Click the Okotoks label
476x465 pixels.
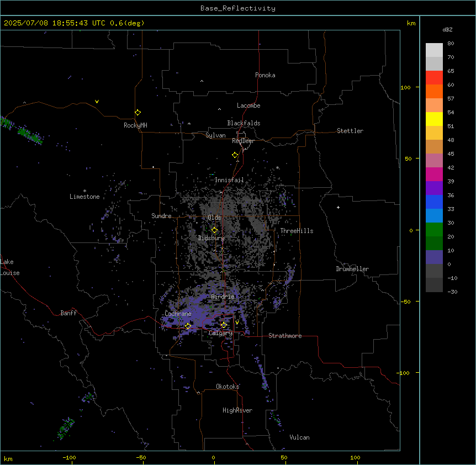pos(228,387)
